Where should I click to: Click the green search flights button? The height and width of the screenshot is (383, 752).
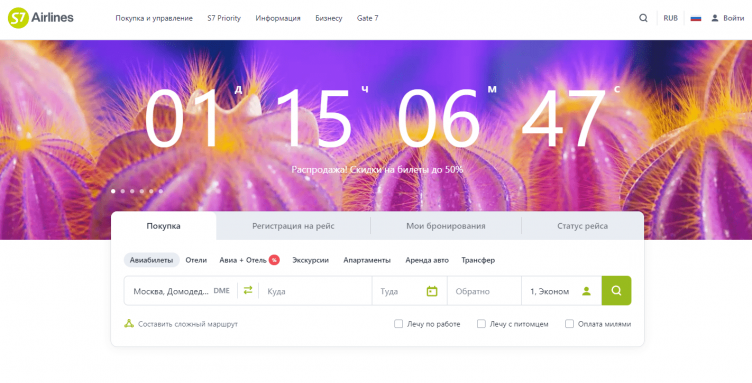[616, 290]
